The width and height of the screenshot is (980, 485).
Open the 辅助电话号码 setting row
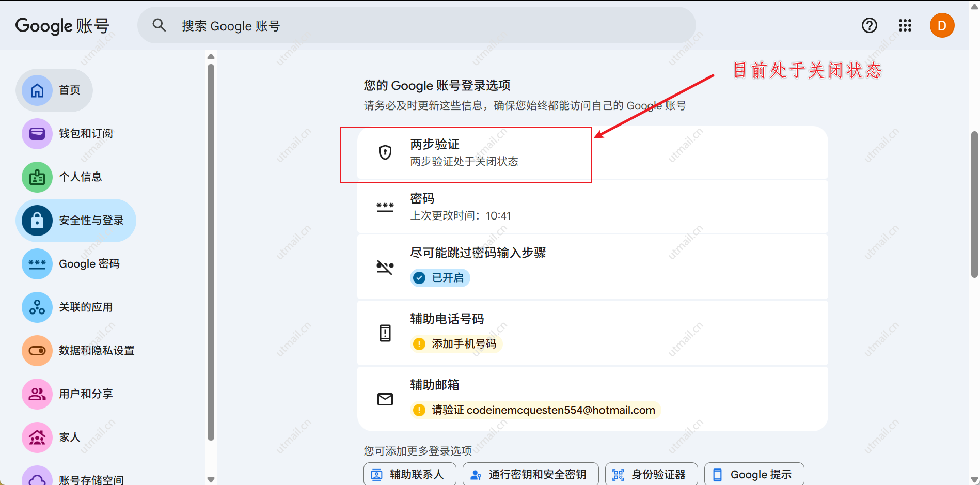click(x=593, y=333)
